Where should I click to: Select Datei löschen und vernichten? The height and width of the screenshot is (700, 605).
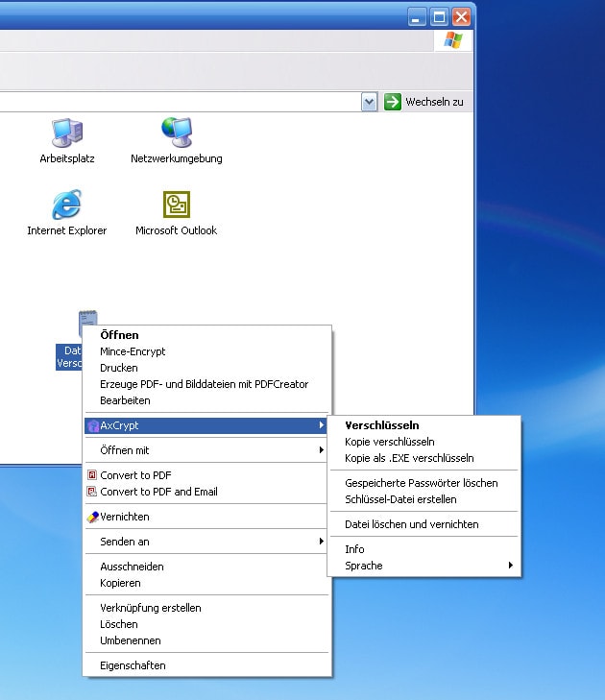[424, 524]
